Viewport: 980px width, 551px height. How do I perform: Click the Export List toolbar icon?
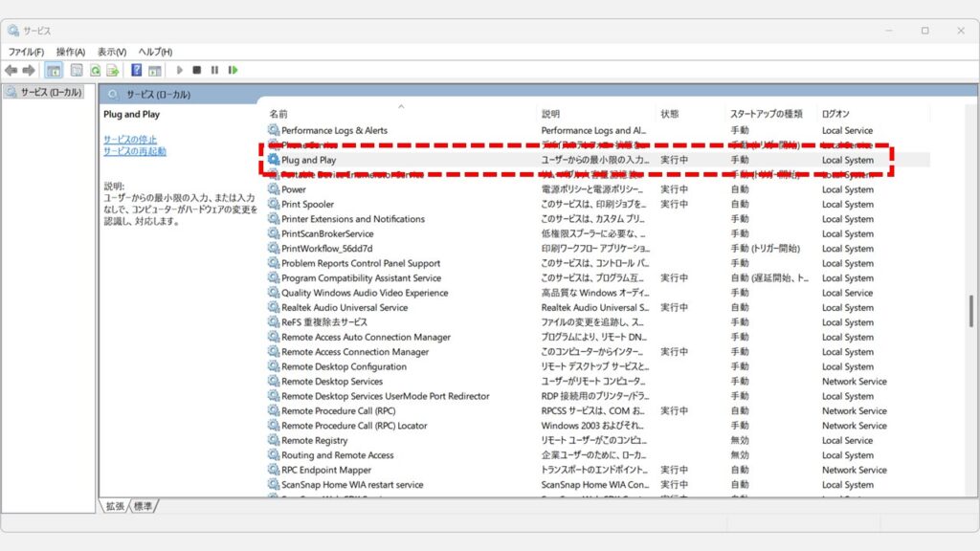pyautogui.click(x=112, y=71)
